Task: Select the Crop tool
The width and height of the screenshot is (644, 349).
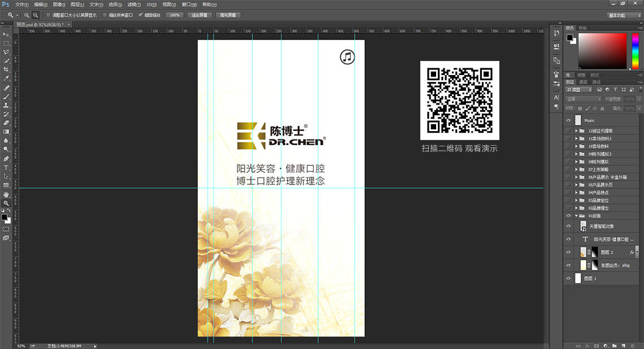Action: (x=6, y=69)
